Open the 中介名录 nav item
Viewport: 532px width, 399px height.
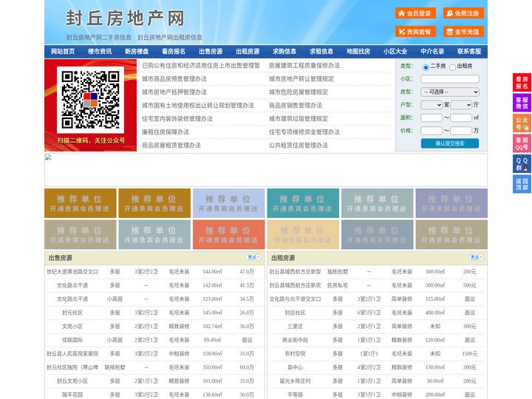432,52
